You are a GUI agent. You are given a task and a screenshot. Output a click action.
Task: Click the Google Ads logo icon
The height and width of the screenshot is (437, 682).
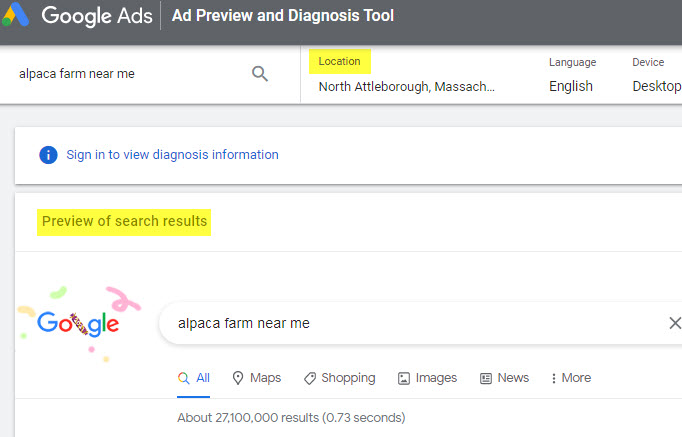pos(19,15)
